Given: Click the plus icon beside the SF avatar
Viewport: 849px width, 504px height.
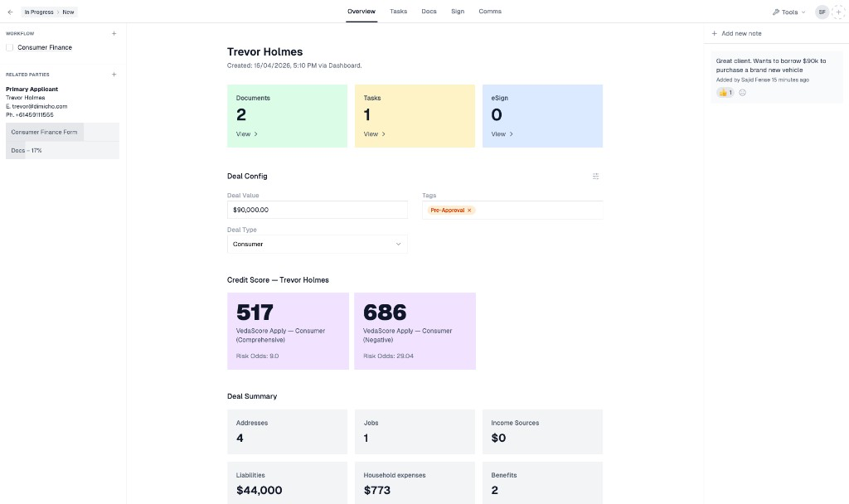Looking at the screenshot, I should point(837,12).
